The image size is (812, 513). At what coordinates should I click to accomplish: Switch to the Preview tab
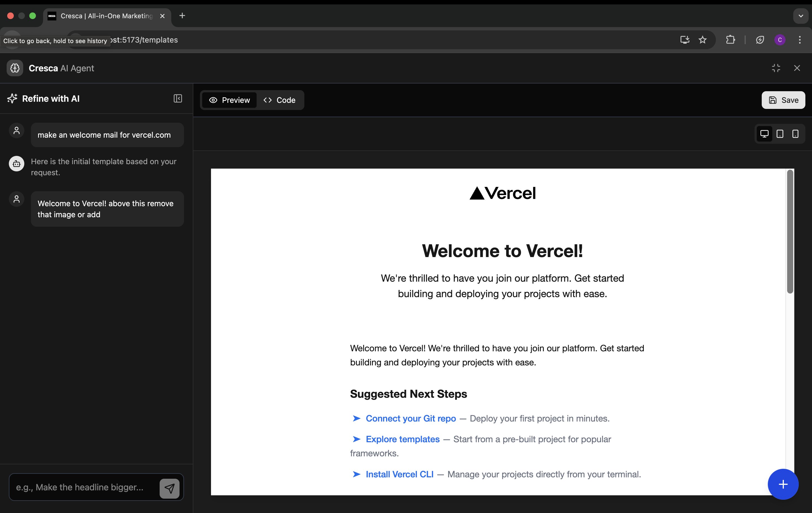229,100
